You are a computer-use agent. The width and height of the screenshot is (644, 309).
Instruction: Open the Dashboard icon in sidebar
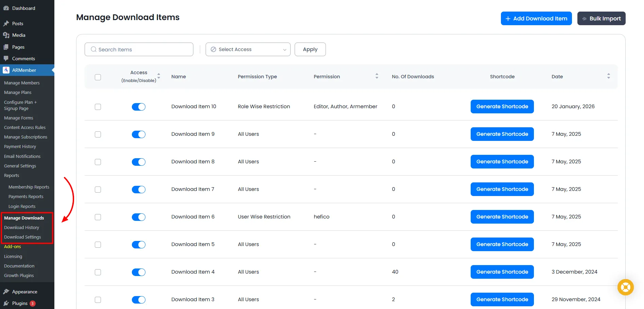point(6,8)
